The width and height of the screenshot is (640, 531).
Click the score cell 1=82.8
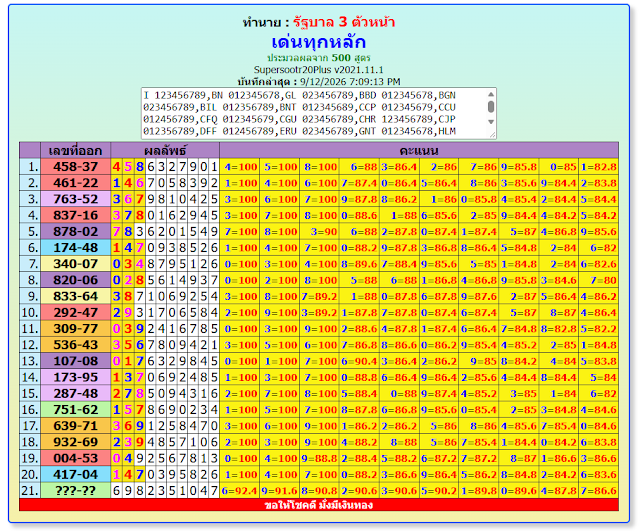coord(599,167)
